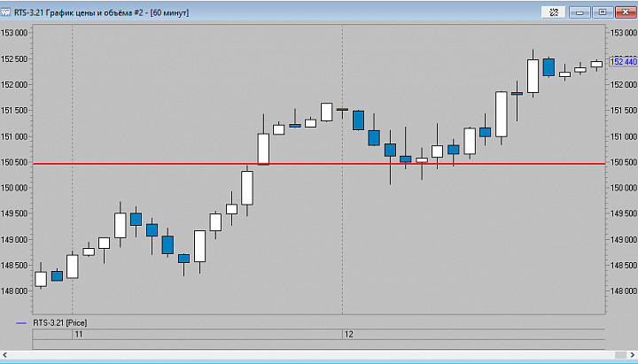Click the chart settings icon button in title bar
Viewport: 638px width, 364px height.
(x=553, y=12)
